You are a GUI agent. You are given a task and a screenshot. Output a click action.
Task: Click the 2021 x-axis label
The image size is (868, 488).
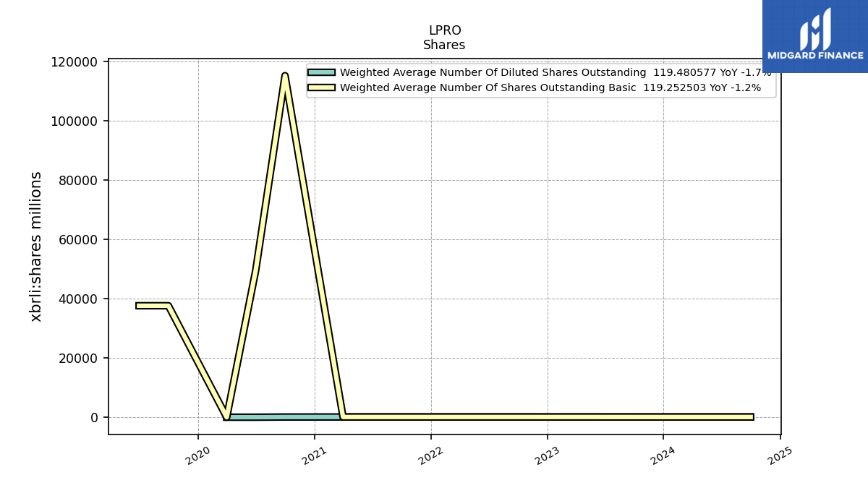[x=314, y=455]
